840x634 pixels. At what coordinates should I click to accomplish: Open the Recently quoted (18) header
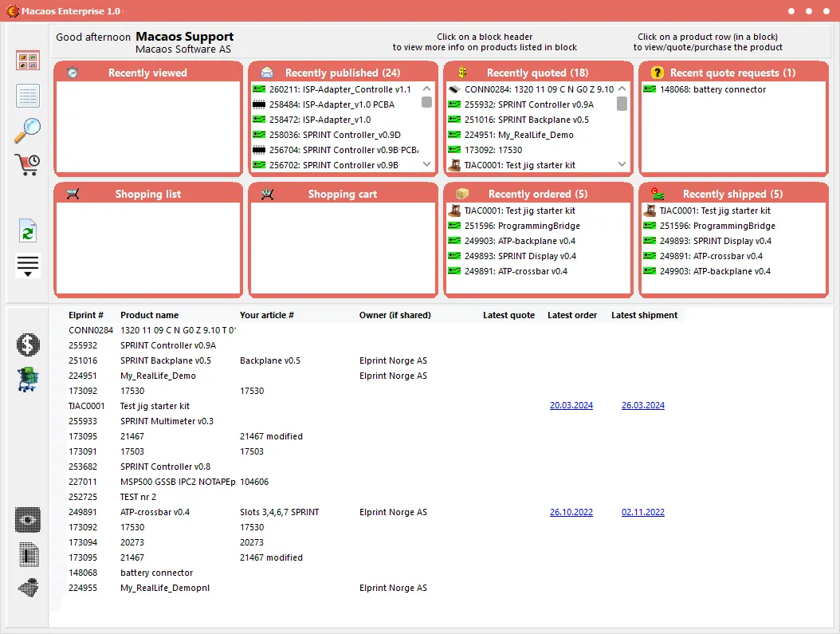[x=538, y=73]
